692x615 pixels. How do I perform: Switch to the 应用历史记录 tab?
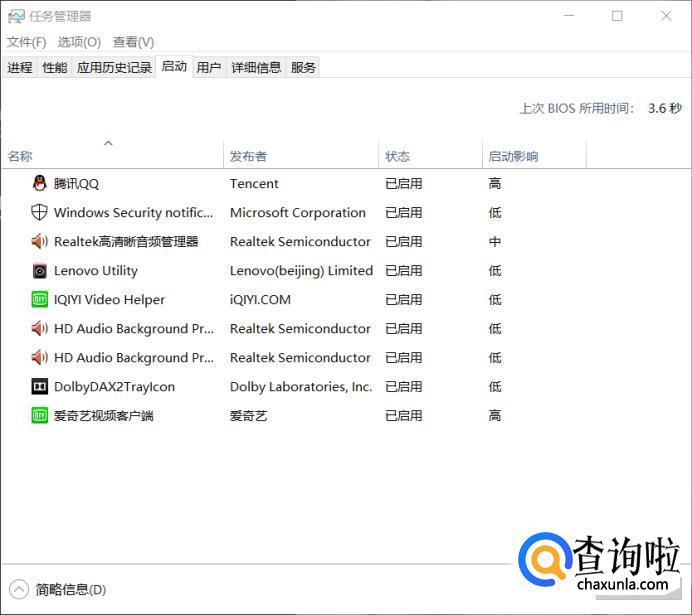[x=114, y=68]
